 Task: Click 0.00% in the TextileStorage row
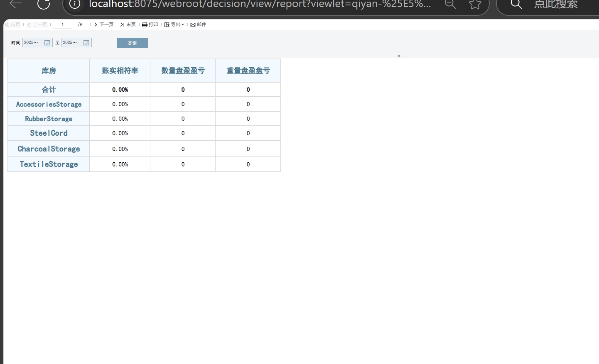tap(120, 164)
